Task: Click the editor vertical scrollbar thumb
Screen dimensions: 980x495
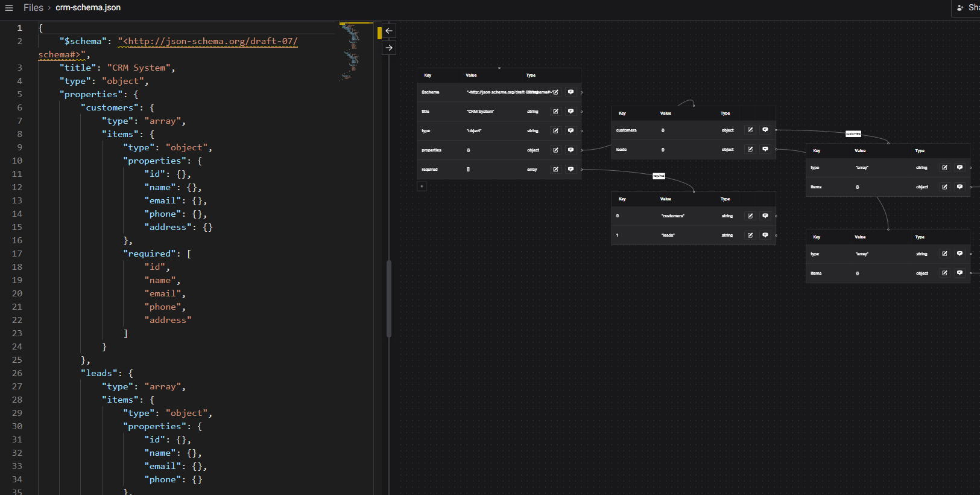Action: 389,299
